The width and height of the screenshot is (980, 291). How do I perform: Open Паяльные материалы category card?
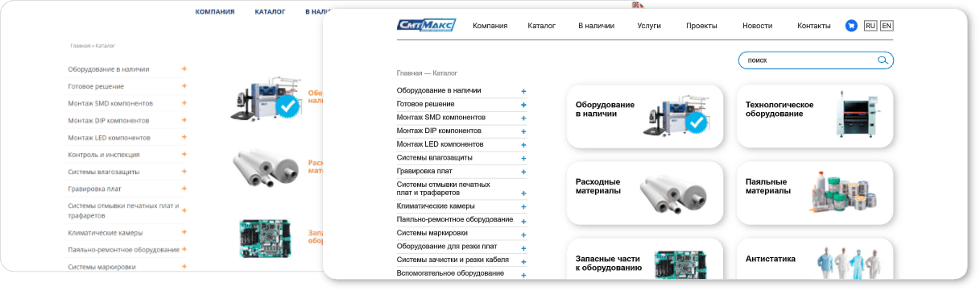(815, 193)
